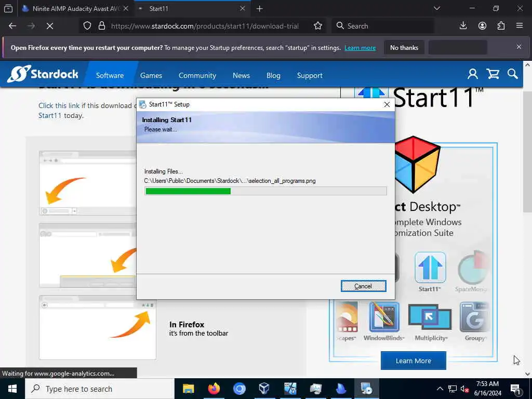
Task: Open the Windows Start menu
Action: [12, 389]
